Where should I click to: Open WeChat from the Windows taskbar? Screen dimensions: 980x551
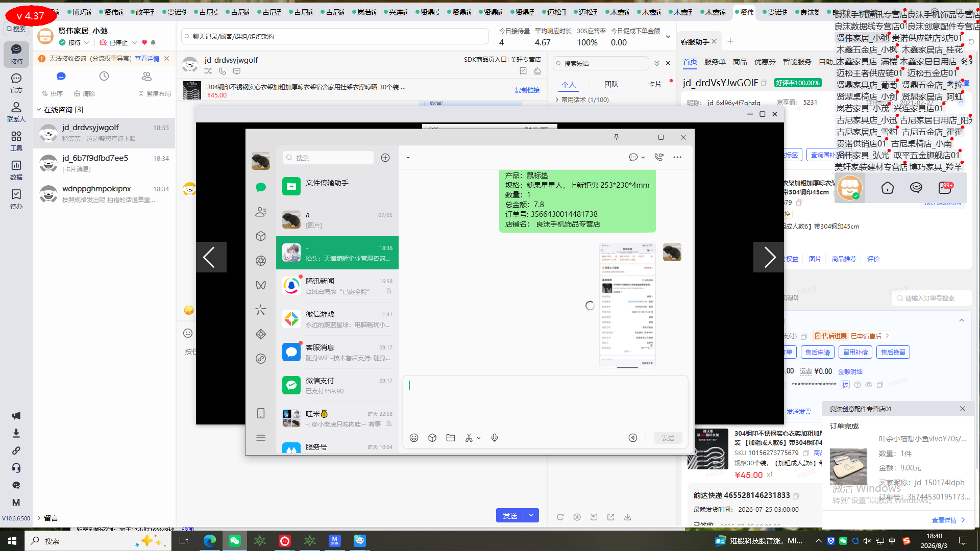pos(235,541)
